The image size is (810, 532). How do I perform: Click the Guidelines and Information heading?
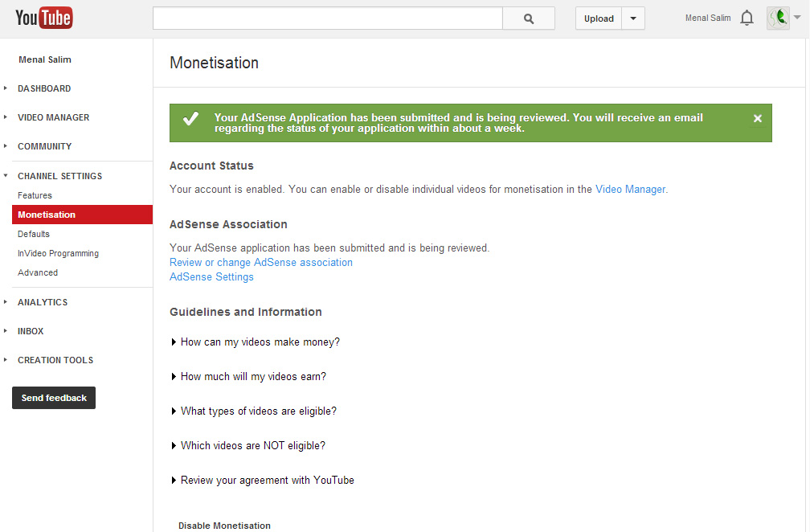pyautogui.click(x=245, y=312)
